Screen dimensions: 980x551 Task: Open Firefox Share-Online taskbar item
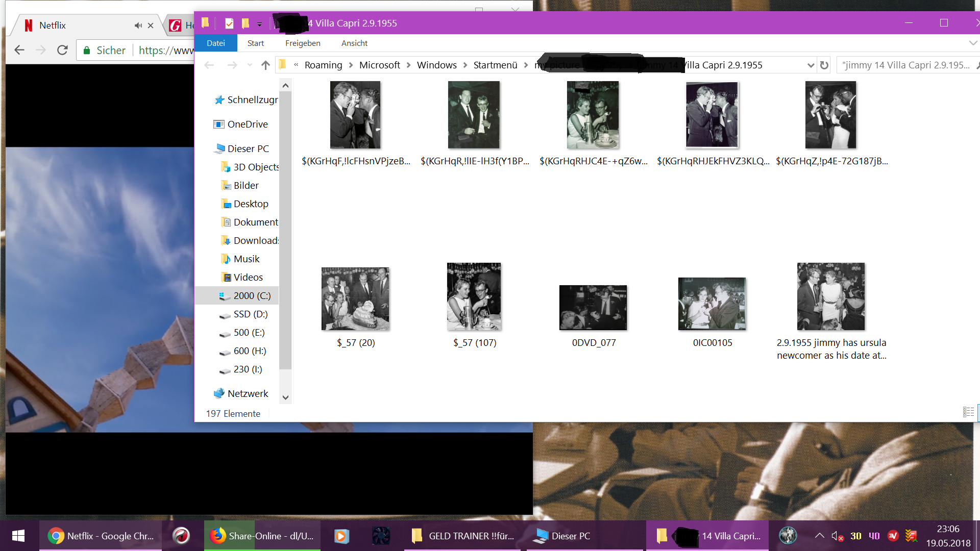coord(262,536)
